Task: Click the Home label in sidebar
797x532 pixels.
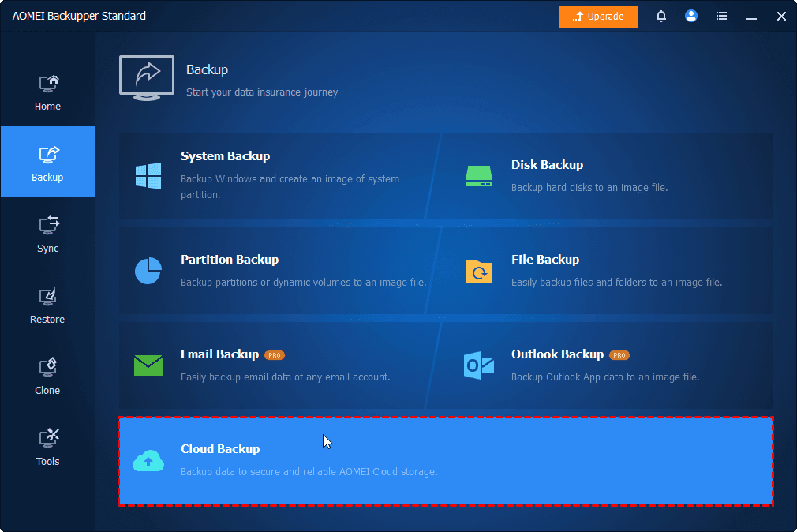Action: click(x=48, y=107)
